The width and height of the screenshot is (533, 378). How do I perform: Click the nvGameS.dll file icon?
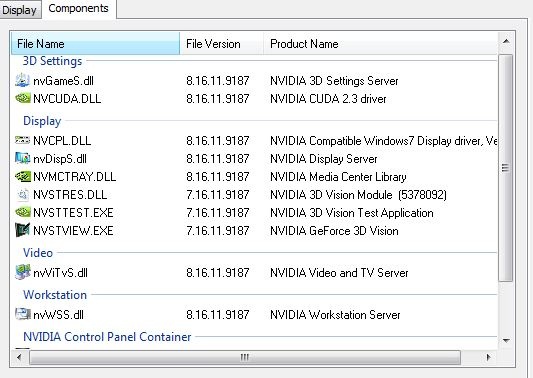pos(22,80)
